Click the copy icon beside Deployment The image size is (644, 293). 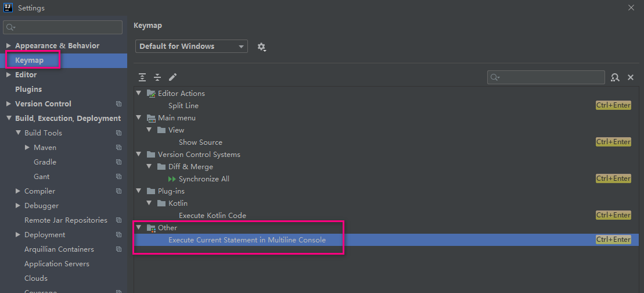118,235
